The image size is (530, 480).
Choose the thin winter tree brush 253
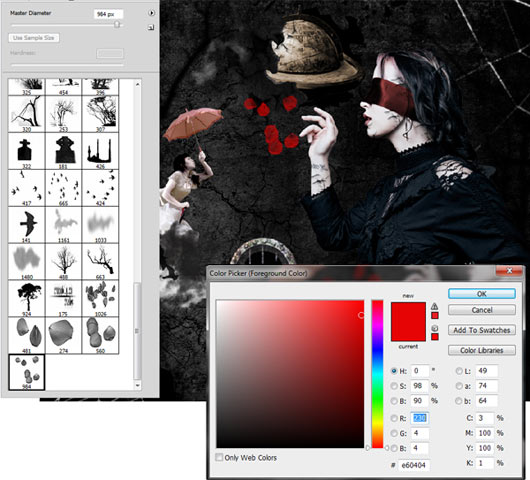[63, 114]
